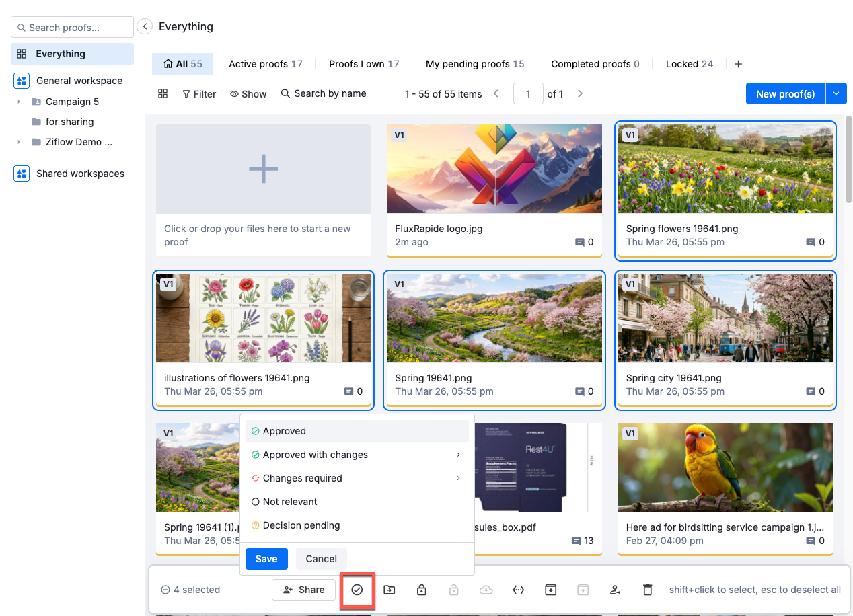853x616 pixels.
Task: Expand Approved with changes submenu
Action: click(459, 455)
